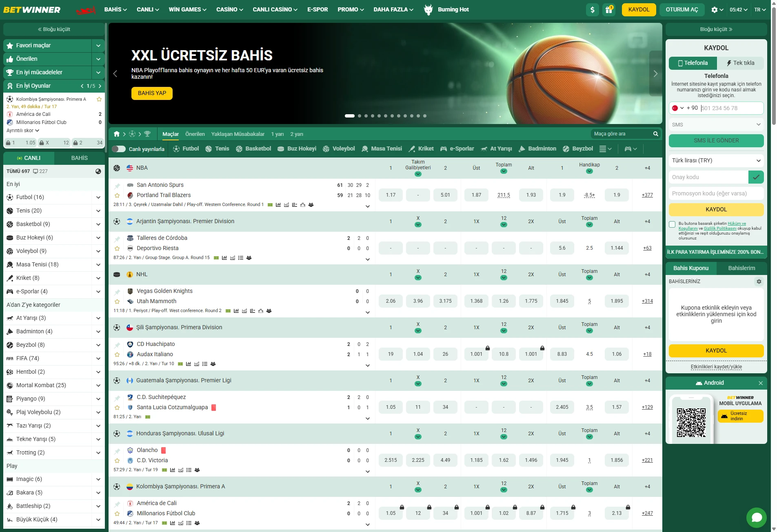
Task: Open the Yaklaşan Müsabakalar tab
Action: click(x=238, y=134)
